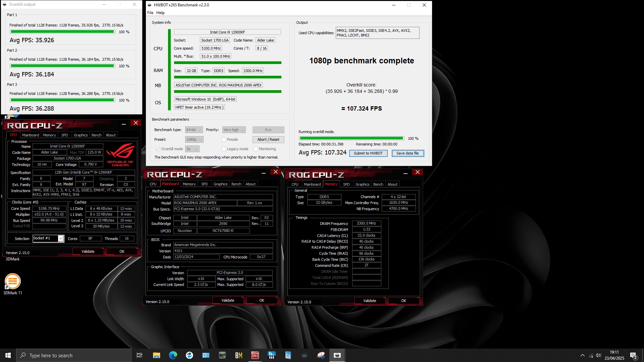Click the pale blue document taskbar icon
The height and width of the screenshot is (362, 644).
[288, 355]
